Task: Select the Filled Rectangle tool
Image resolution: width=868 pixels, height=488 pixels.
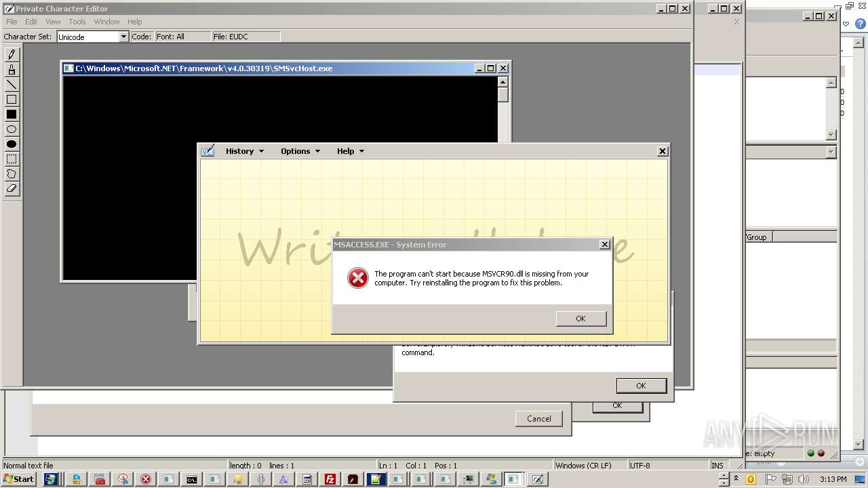Action: tap(12, 115)
